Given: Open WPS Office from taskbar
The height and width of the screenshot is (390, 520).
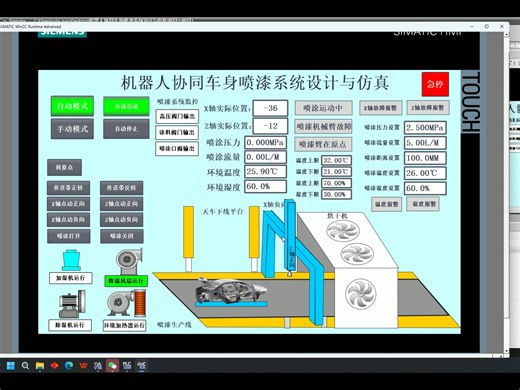Looking at the screenshot, I should (x=83, y=366).
